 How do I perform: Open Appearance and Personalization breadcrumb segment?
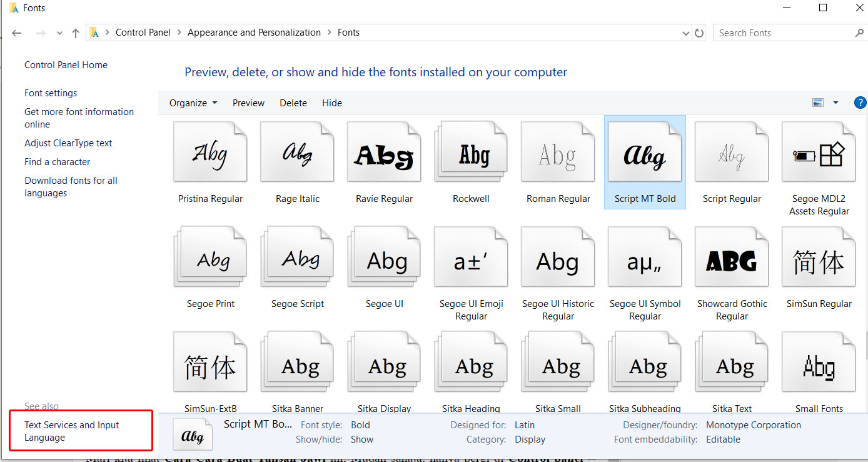254,33
